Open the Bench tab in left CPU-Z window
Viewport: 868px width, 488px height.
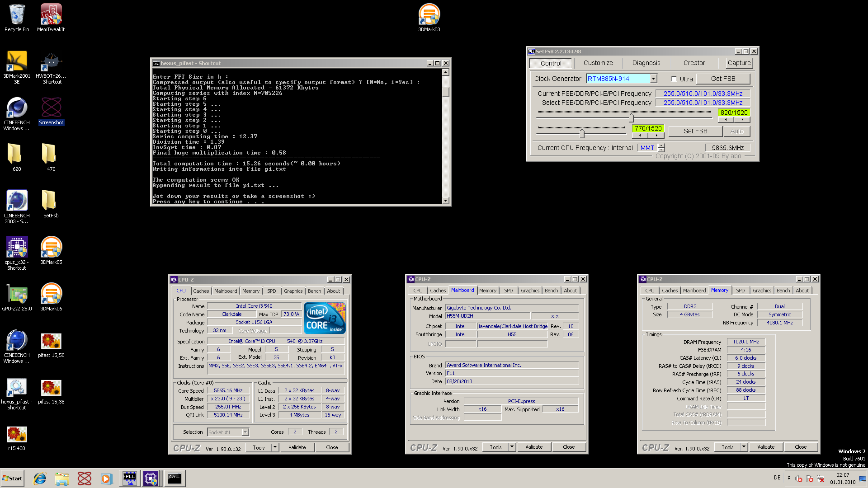314,291
